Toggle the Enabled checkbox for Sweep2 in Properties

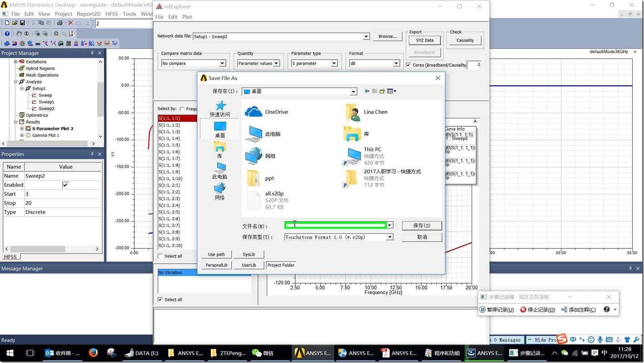click(65, 185)
